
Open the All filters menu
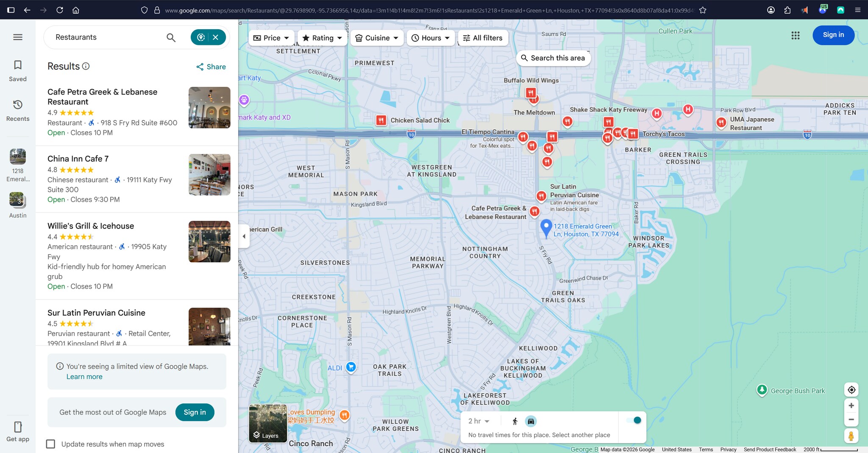(x=482, y=38)
